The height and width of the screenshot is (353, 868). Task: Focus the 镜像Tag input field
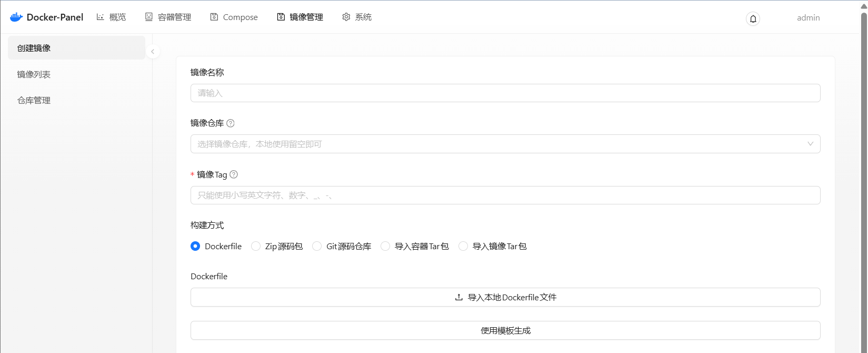tap(505, 195)
